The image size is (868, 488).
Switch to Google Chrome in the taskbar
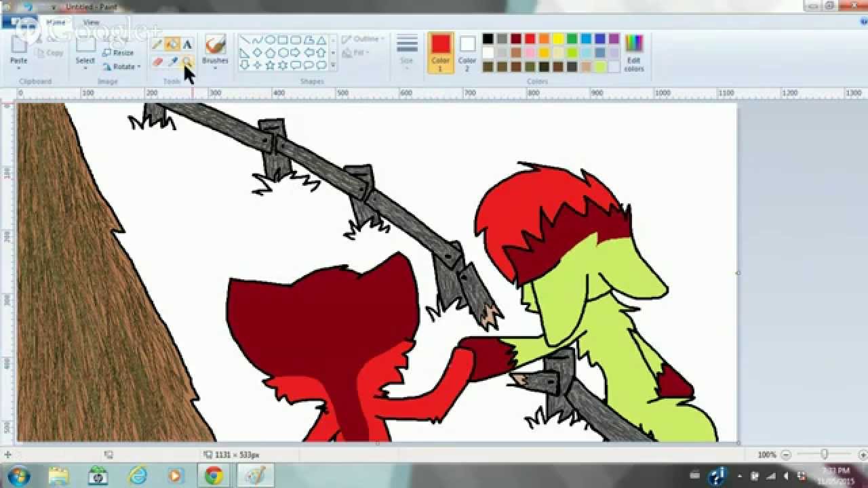(214, 476)
